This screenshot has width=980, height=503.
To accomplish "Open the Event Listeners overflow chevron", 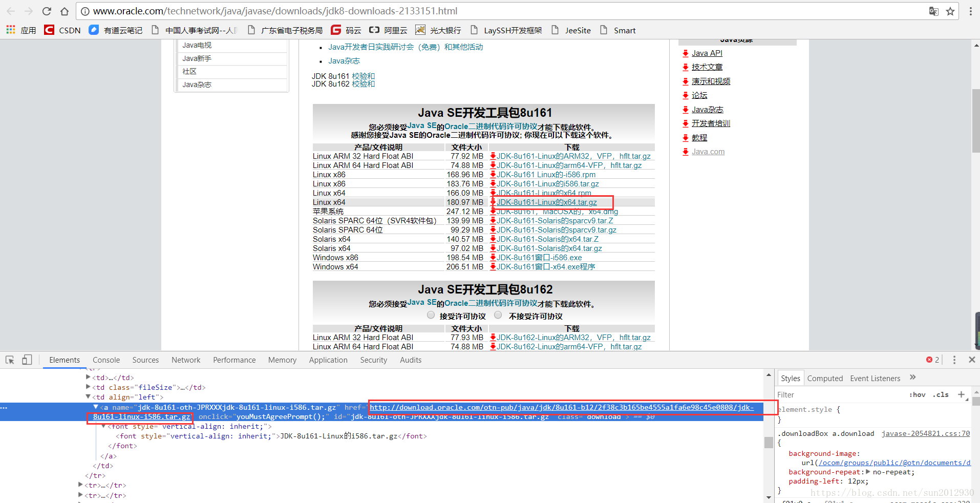I will coord(913,378).
